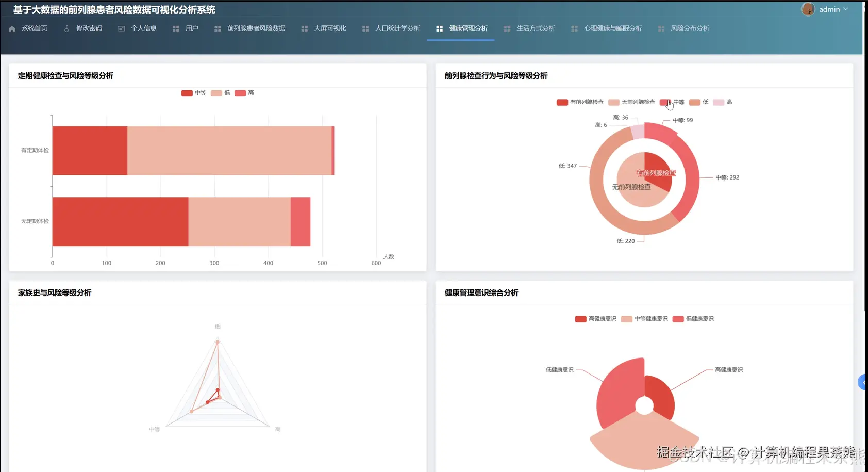The image size is (868, 472).
Task: Click light pink segment of 无定期体检 bar
Action: tap(239, 221)
